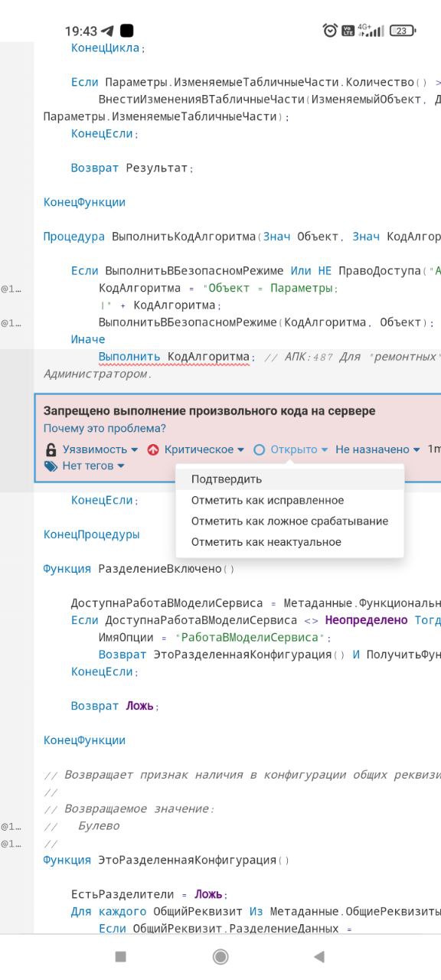Select 'Отметить как ложное срабатывание'
The width and height of the screenshot is (441, 980).
pos(289,521)
